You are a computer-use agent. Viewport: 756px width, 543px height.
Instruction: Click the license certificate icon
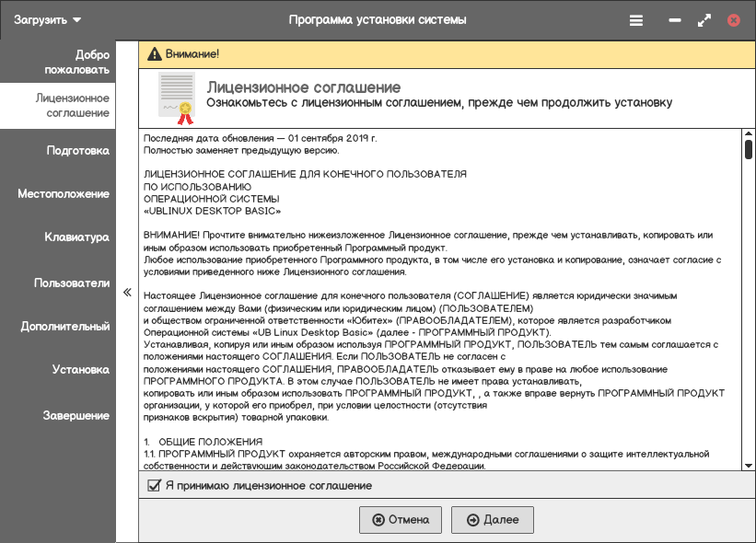pyautogui.click(x=177, y=98)
